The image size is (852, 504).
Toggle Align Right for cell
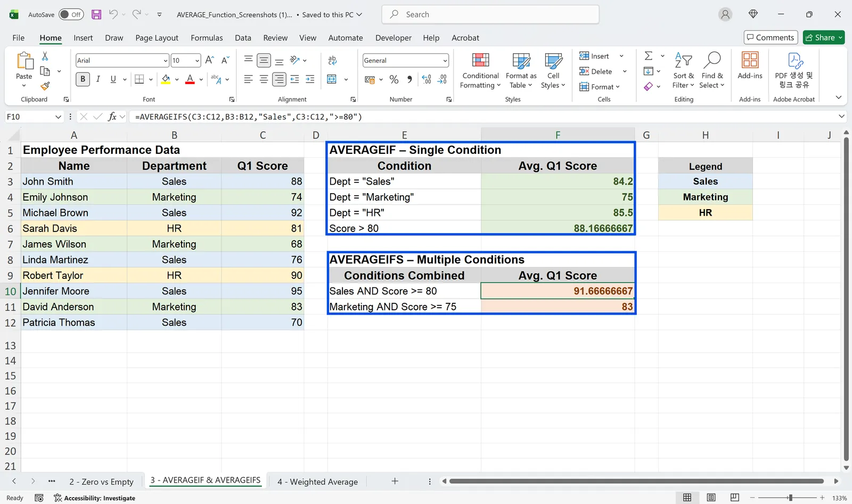279,79
